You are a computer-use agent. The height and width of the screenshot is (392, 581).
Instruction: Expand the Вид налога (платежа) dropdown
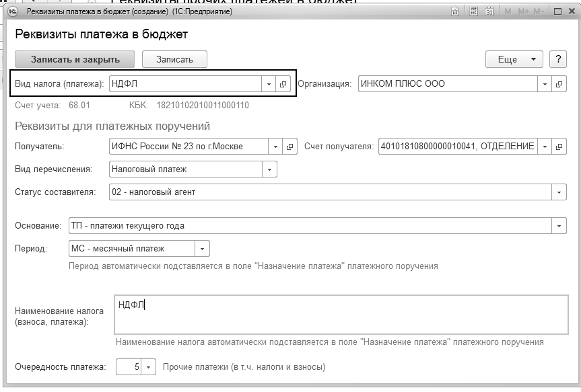(269, 84)
